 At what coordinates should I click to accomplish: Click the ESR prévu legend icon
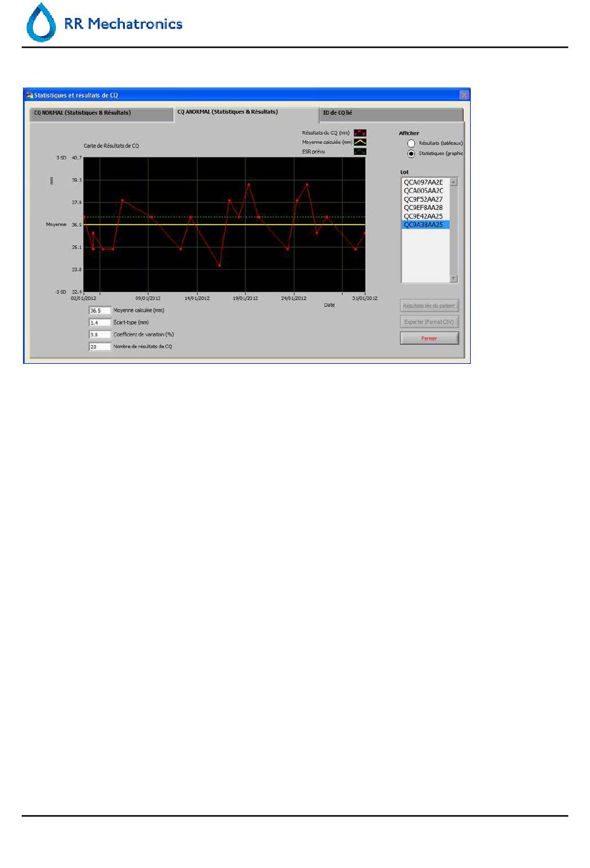click(x=360, y=151)
